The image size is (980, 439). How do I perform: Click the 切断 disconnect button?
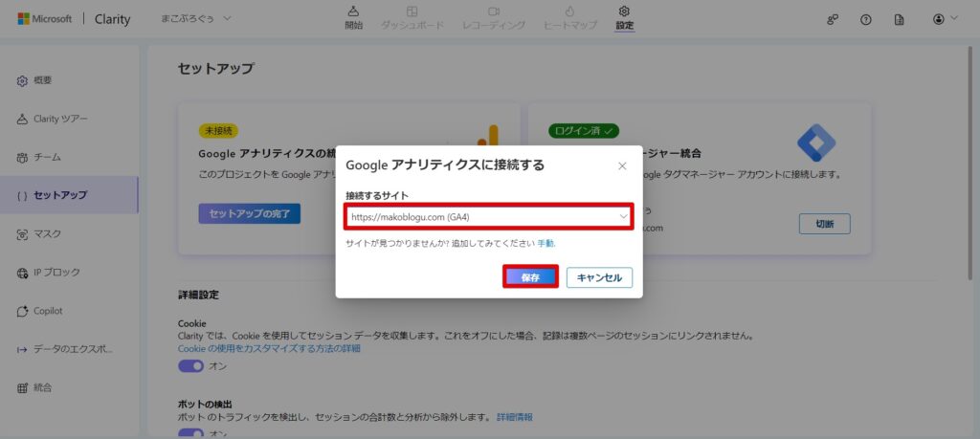(824, 224)
